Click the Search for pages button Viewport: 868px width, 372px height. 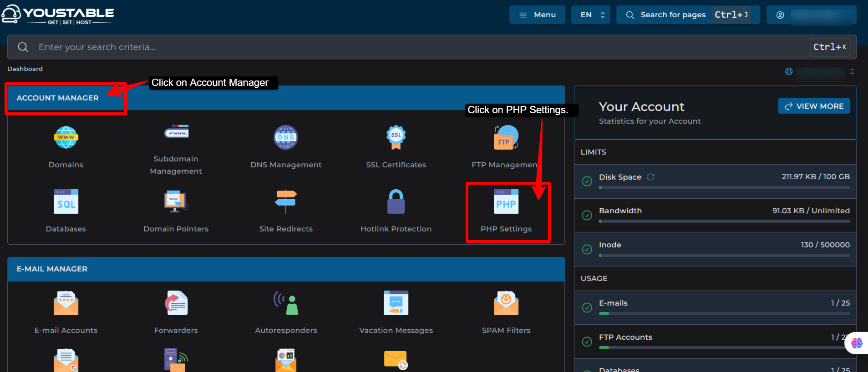pyautogui.click(x=688, y=15)
